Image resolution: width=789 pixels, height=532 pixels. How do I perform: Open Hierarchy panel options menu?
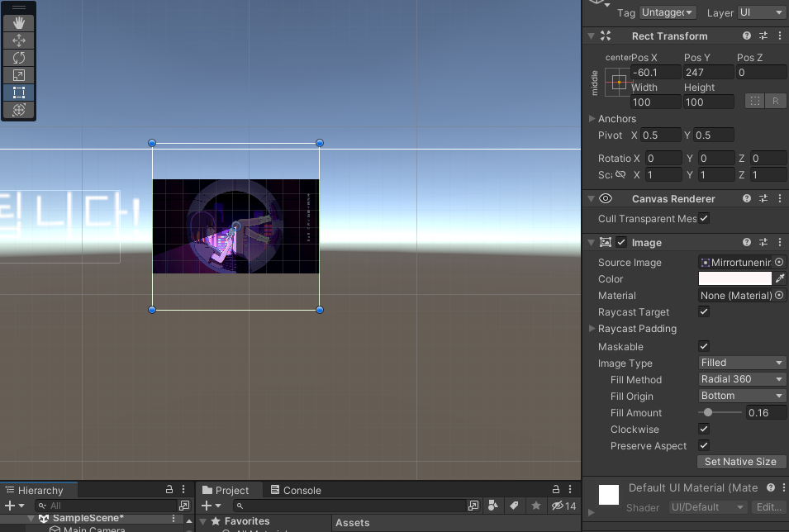pos(183,489)
